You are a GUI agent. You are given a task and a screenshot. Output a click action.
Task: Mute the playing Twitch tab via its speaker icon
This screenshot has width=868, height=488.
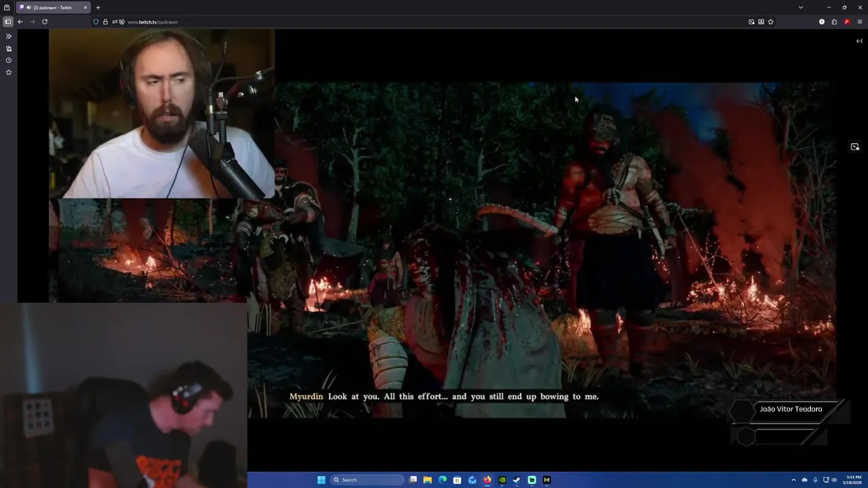[28, 7]
